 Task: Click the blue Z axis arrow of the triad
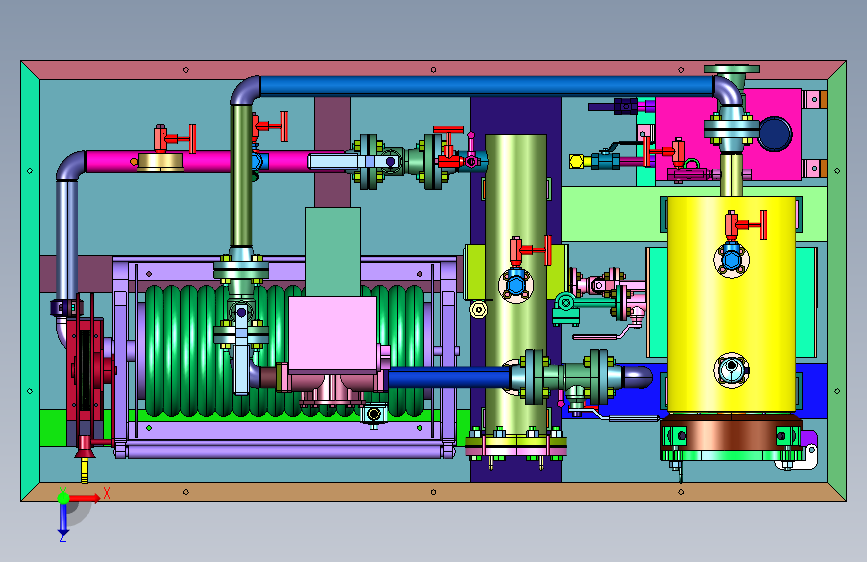[63, 520]
